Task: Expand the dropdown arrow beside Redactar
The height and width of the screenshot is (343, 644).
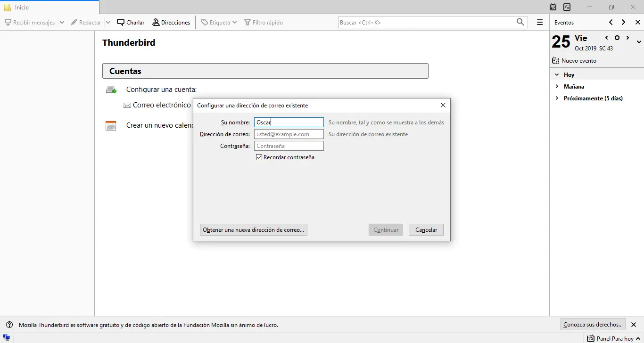Action: tap(108, 23)
